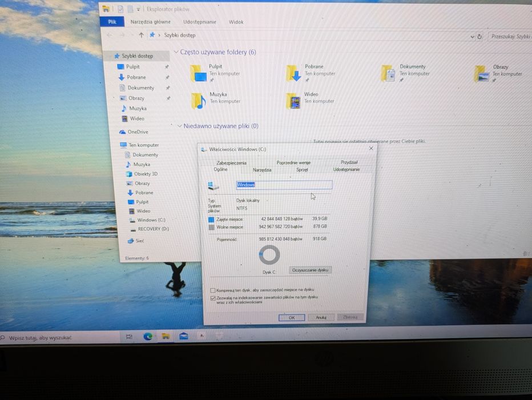The height and width of the screenshot is (400, 532).
Task: Open Wideo under quick access sidebar
Action: 137,118
